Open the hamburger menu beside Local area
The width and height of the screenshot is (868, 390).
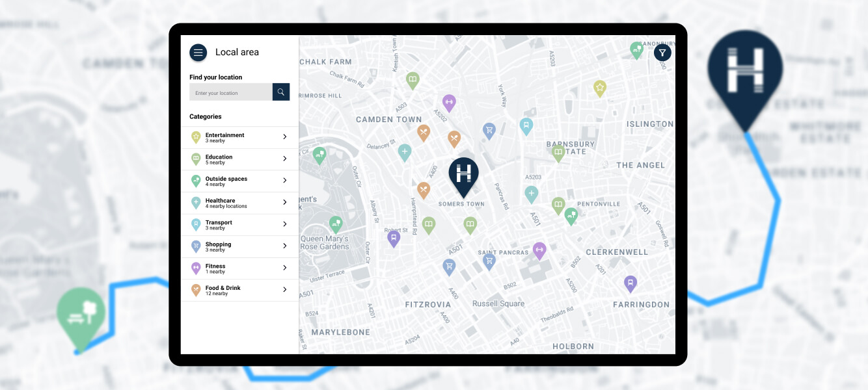point(198,52)
